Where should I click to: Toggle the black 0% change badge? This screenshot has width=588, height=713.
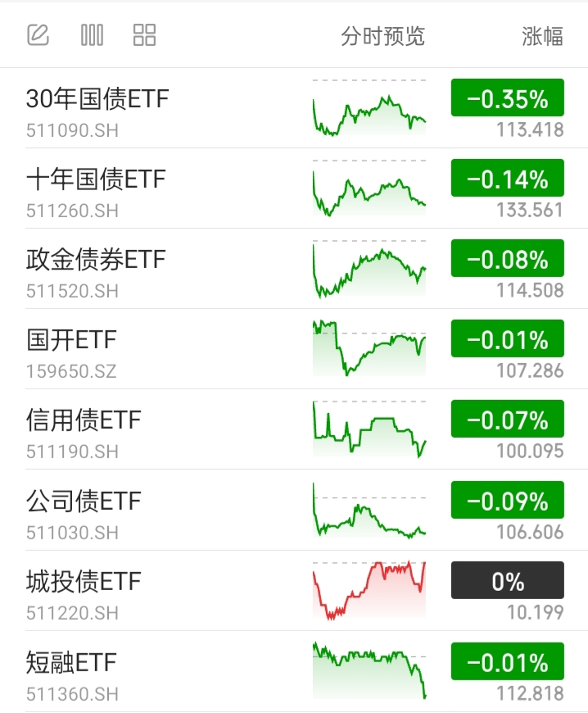pyautogui.click(x=508, y=580)
